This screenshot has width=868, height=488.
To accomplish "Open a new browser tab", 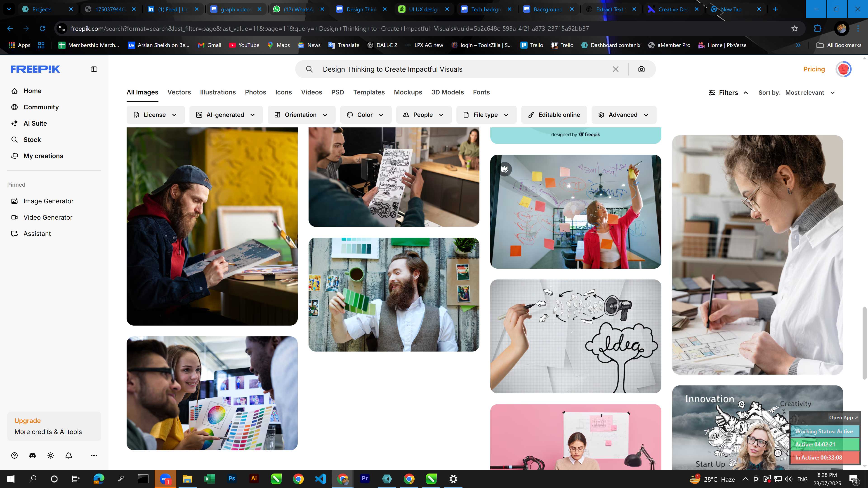I will pyautogui.click(x=775, y=9).
